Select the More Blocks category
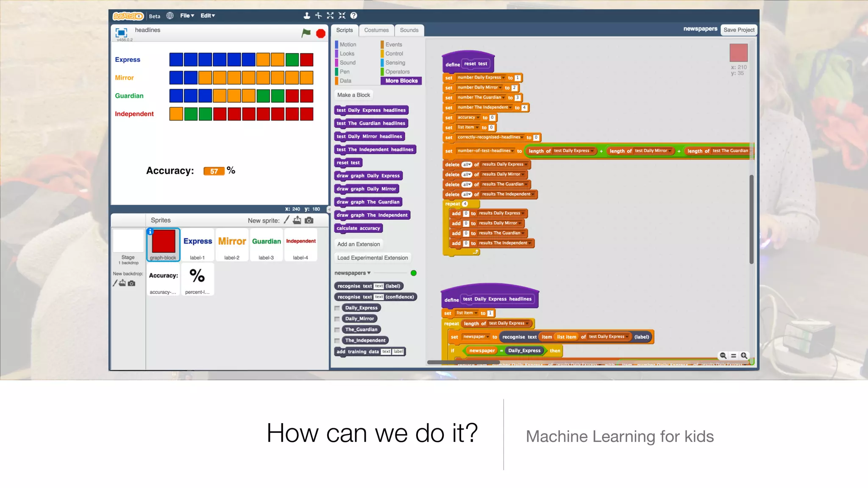This screenshot has width=868, height=488. coord(401,81)
